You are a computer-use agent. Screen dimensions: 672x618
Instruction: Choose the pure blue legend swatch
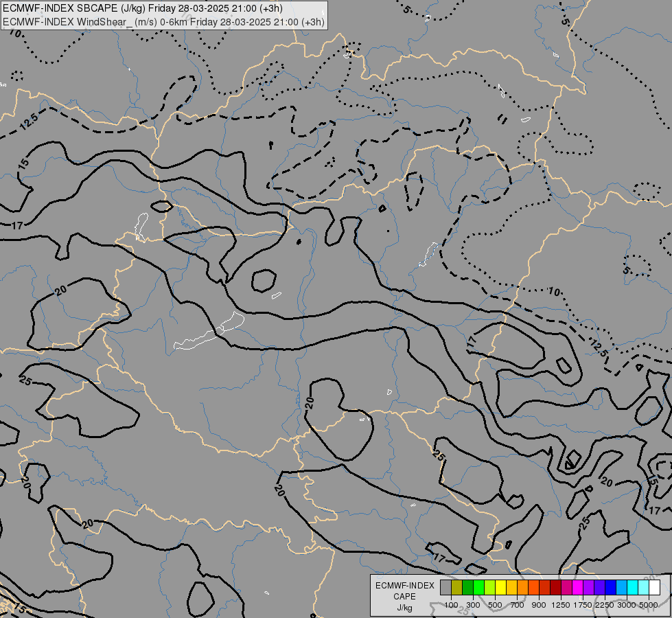(610, 588)
